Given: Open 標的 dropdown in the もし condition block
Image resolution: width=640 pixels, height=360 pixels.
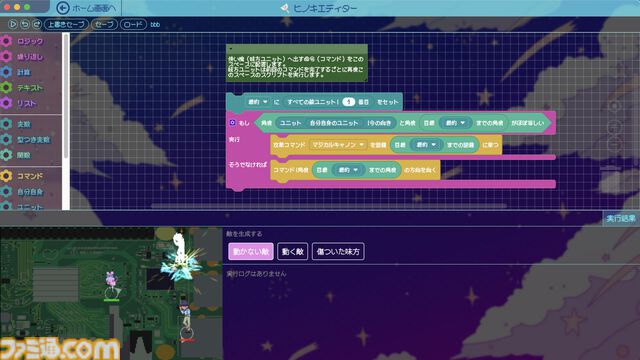Looking at the screenshot, I should pyautogui.click(x=455, y=123).
